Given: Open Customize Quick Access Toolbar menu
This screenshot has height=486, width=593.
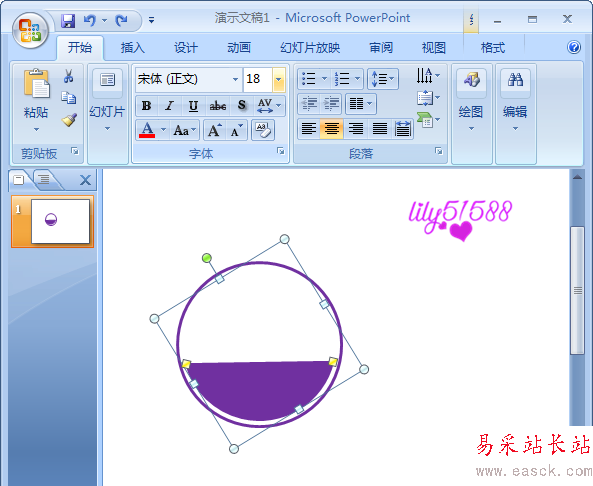Looking at the screenshot, I should tap(151, 20).
